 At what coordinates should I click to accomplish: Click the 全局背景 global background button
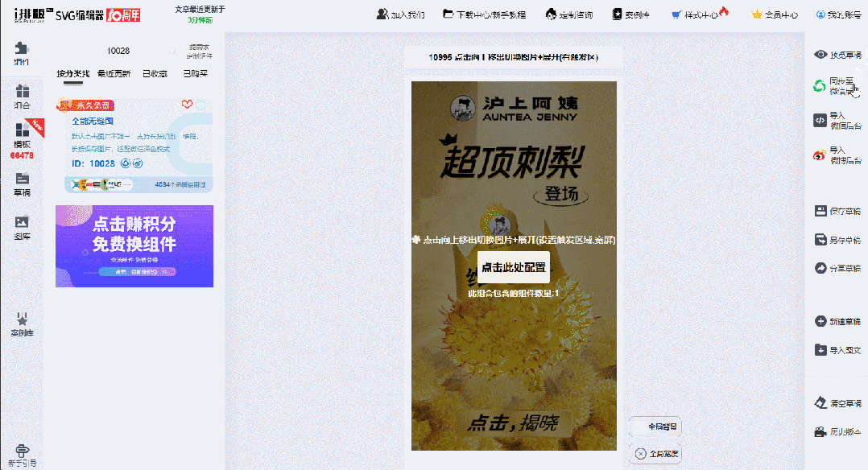(x=655, y=427)
